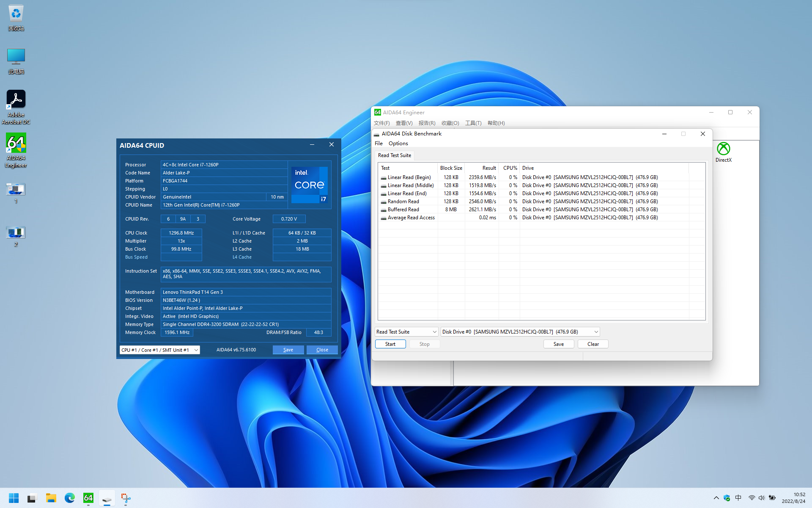Viewport: 812px width, 508px height.
Task: Click the 1296.8 MHz CPU Clock value
Action: pyautogui.click(x=181, y=233)
